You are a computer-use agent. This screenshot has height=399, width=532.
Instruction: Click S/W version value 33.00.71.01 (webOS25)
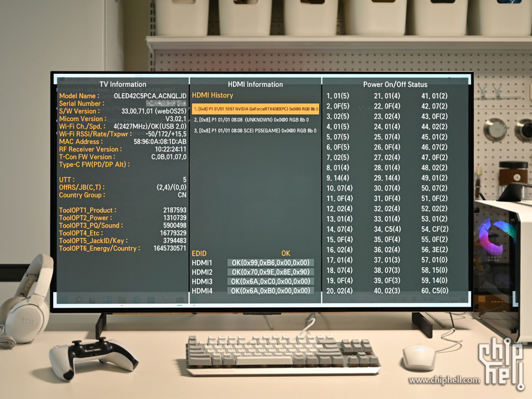pos(154,111)
